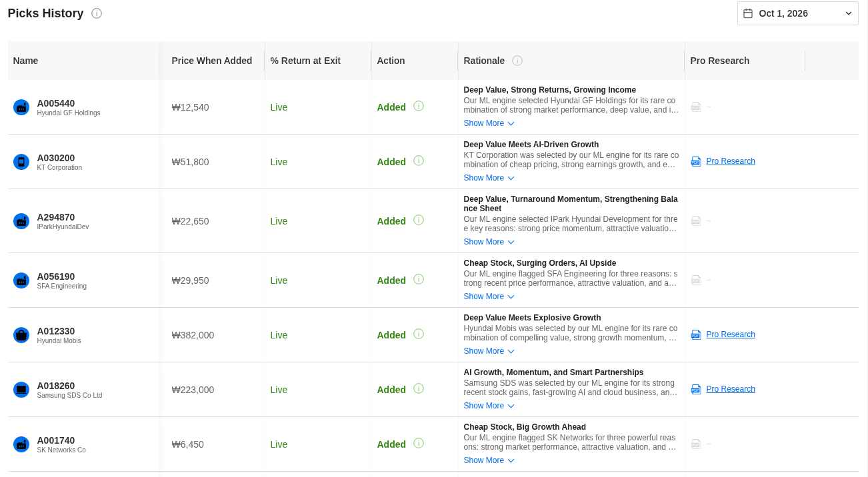Click ticker A056190
Viewport: 868px width, 477px height.
(x=56, y=276)
